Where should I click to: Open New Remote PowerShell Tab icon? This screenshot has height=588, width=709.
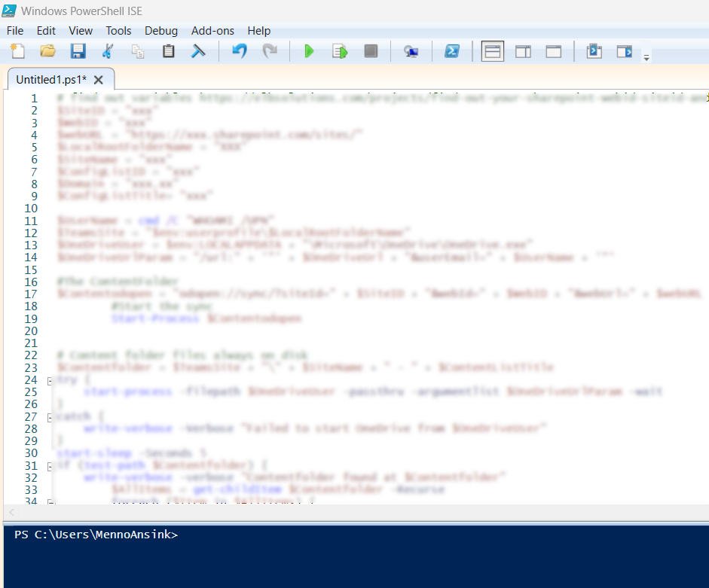[411, 51]
